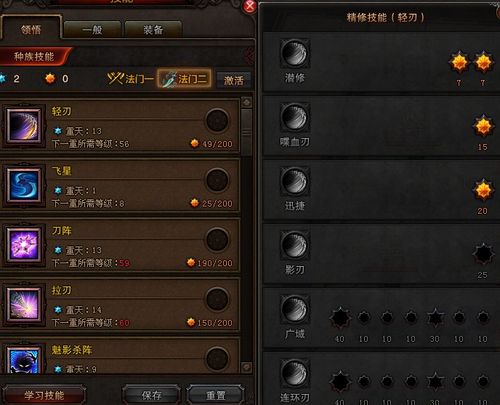Toggle the empty round slot beside 轻刃
This screenshot has height=405, width=500.
[217, 120]
